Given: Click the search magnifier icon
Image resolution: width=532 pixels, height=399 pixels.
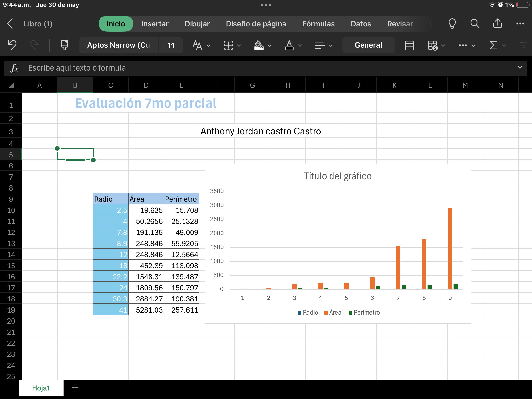Looking at the screenshot, I should click(x=475, y=24).
